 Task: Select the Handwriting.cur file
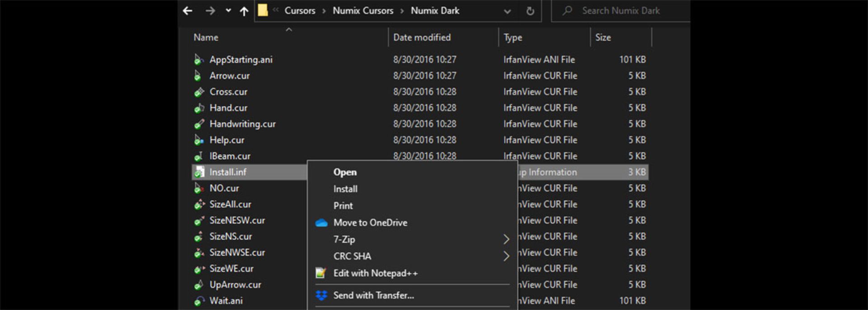(x=242, y=124)
